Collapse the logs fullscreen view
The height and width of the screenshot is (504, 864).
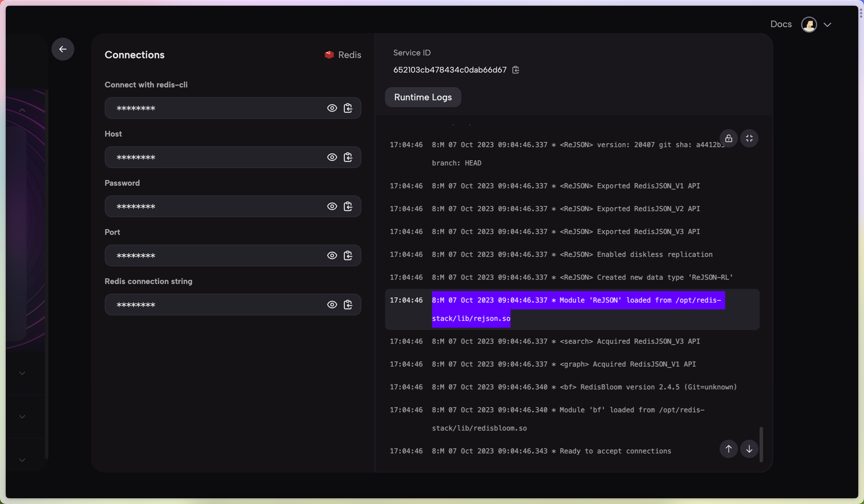(x=749, y=139)
